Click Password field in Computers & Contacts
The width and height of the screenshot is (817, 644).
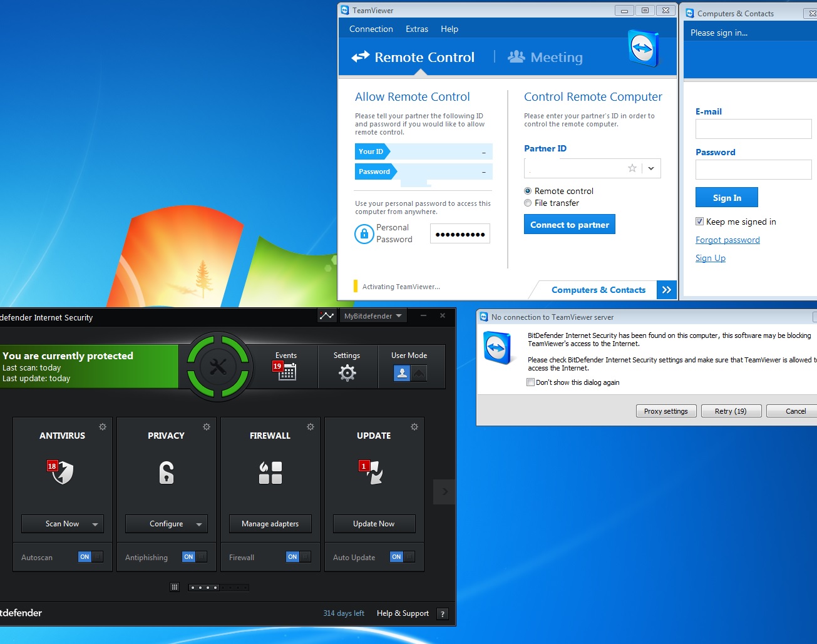pyautogui.click(x=753, y=170)
